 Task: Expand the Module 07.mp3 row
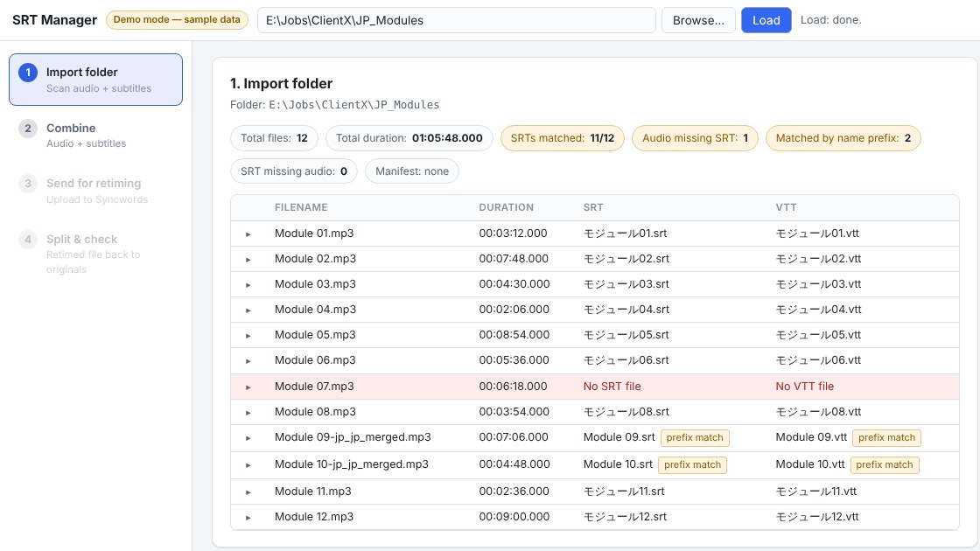(248, 387)
